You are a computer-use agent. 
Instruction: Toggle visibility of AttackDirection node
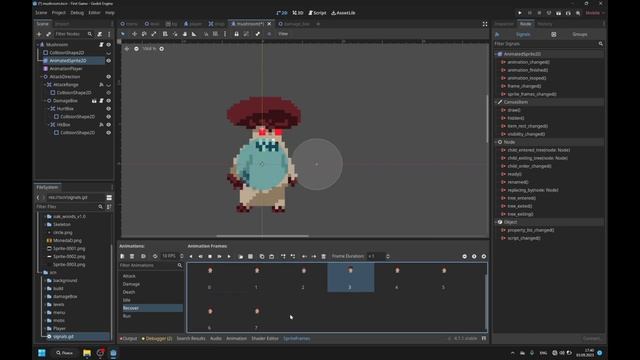pos(109,76)
